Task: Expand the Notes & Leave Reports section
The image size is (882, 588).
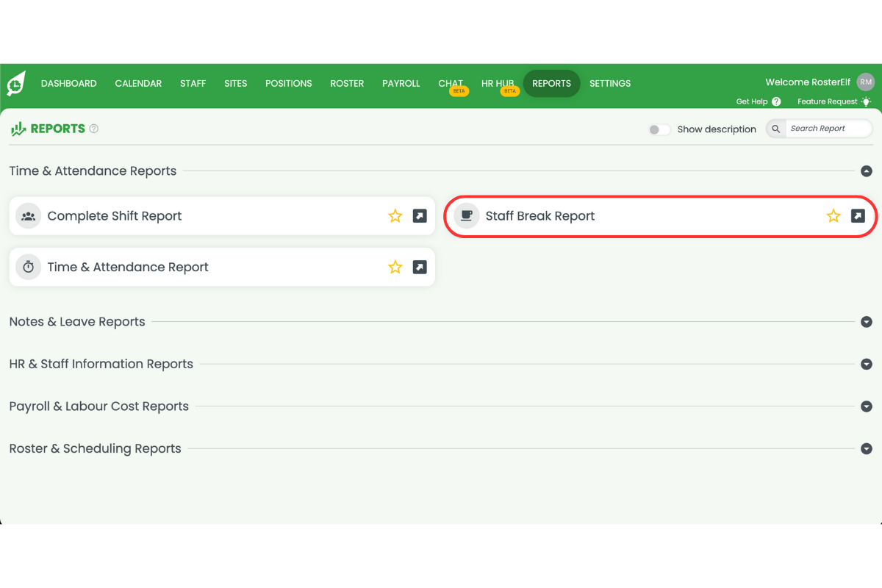Action: coord(867,322)
